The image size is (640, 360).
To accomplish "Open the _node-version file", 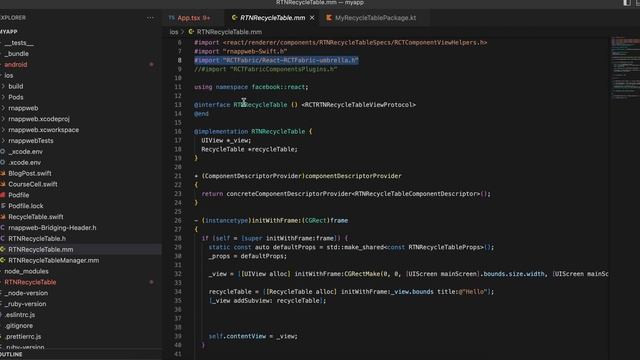I will [x=27, y=293].
